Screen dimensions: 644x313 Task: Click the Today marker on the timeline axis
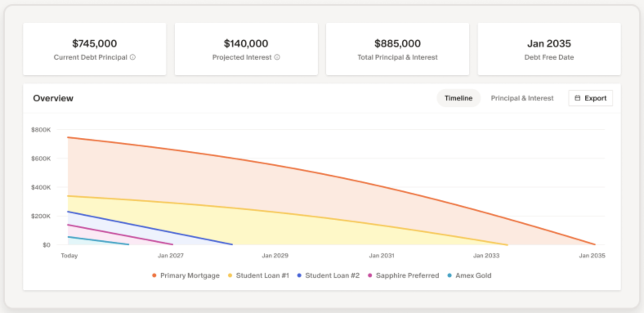point(69,255)
